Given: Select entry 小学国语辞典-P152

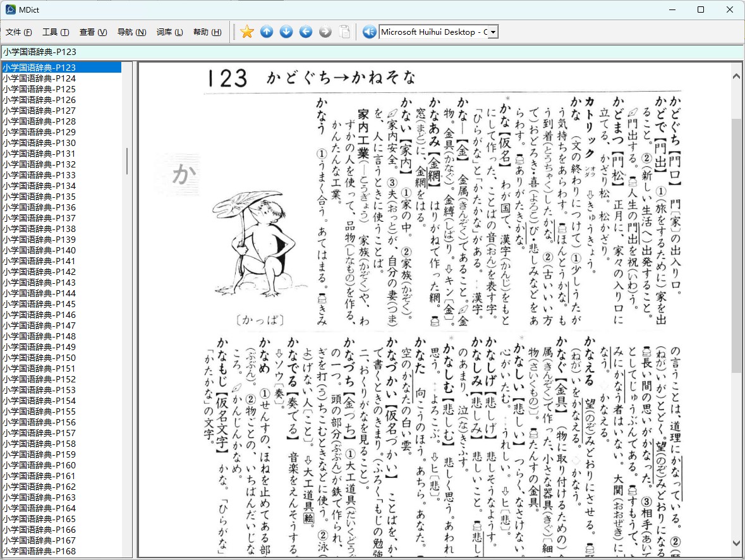Looking at the screenshot, I should [61, 379].
